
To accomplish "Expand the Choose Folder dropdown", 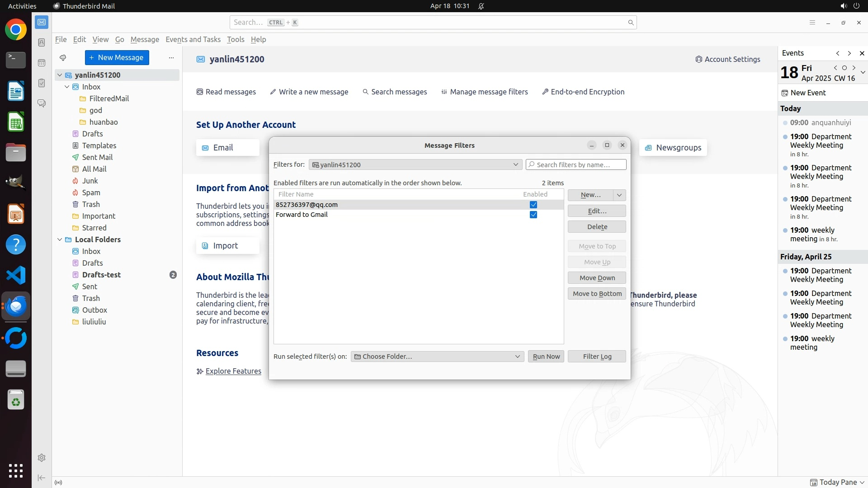I will coord(437,357).
